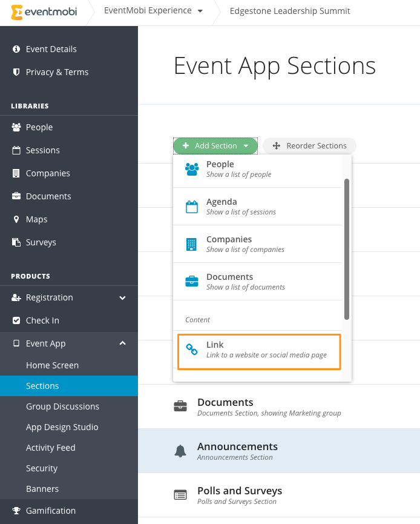Click the Privacy & Terms shield icon
Screen dimensions: 420x524
coord(16,72)
